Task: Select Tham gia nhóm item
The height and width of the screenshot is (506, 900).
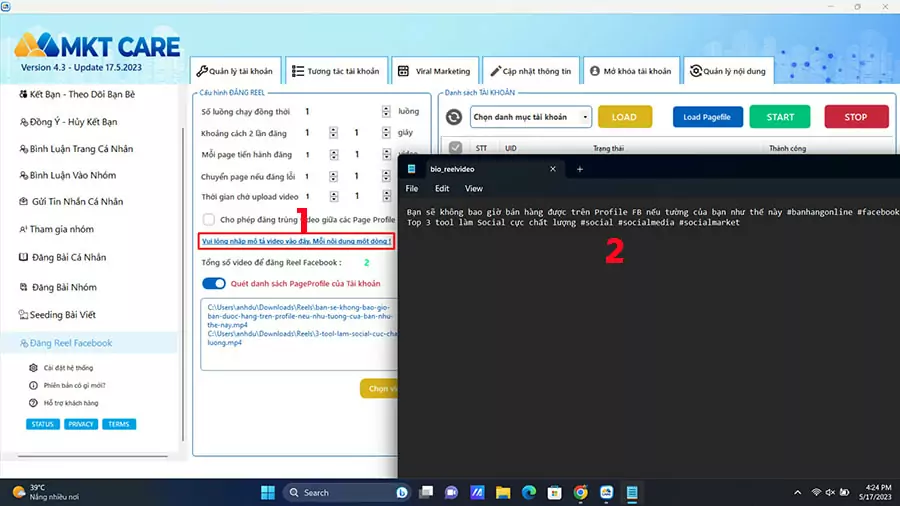Action: pos(56,229)
